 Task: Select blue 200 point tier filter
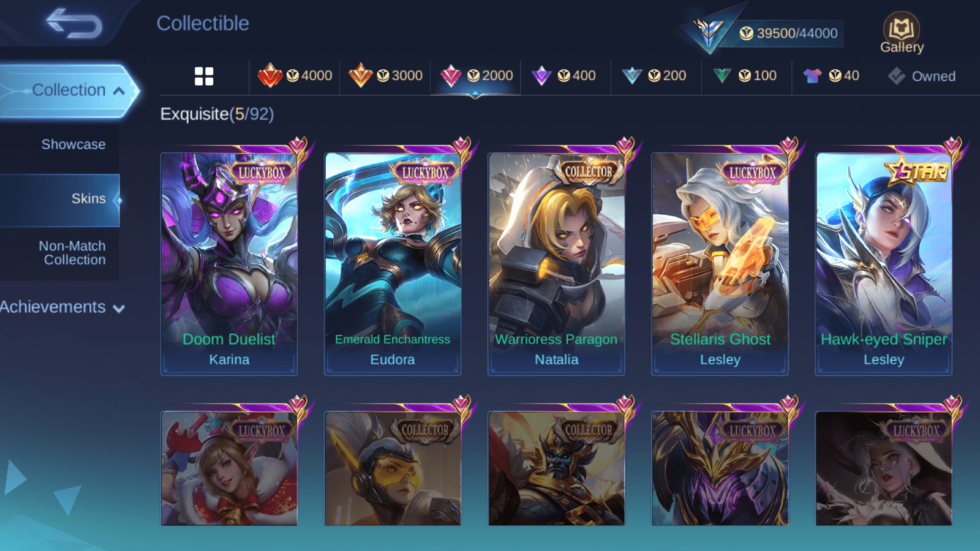click(x=654, y=76)
